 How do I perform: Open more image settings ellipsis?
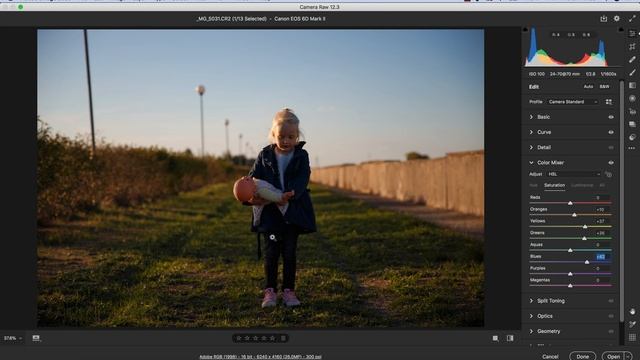[x=632, y=148]
